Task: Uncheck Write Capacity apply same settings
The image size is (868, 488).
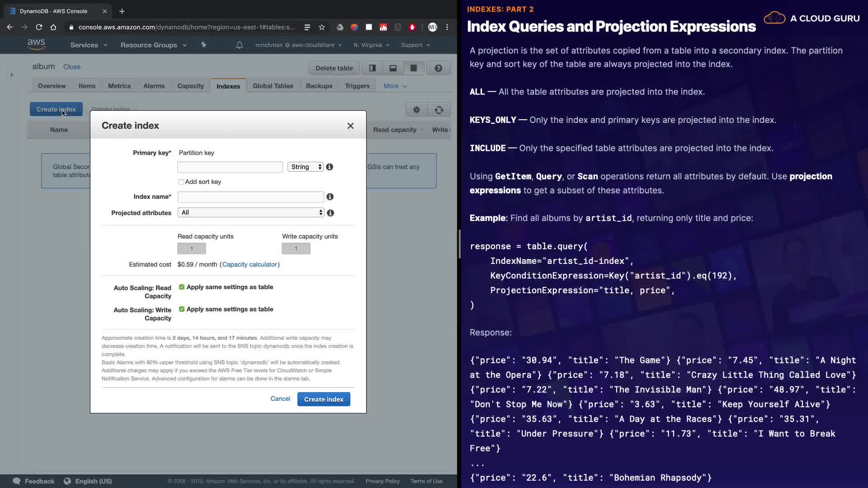Action: point(182,309)
